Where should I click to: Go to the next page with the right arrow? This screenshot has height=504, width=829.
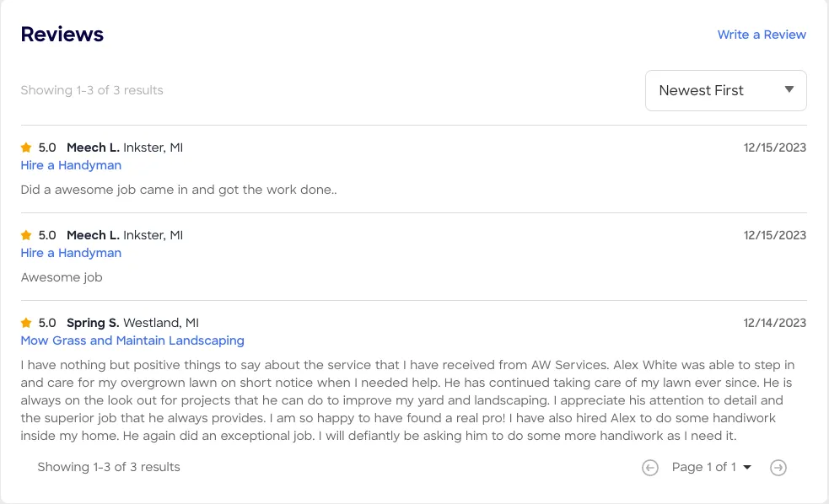point(778,468)
